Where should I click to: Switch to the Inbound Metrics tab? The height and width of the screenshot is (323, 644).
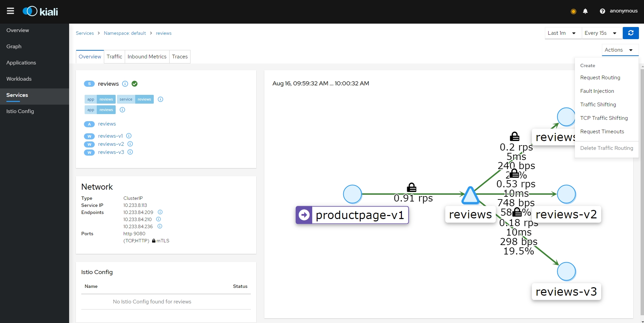(x=147, y=57)
